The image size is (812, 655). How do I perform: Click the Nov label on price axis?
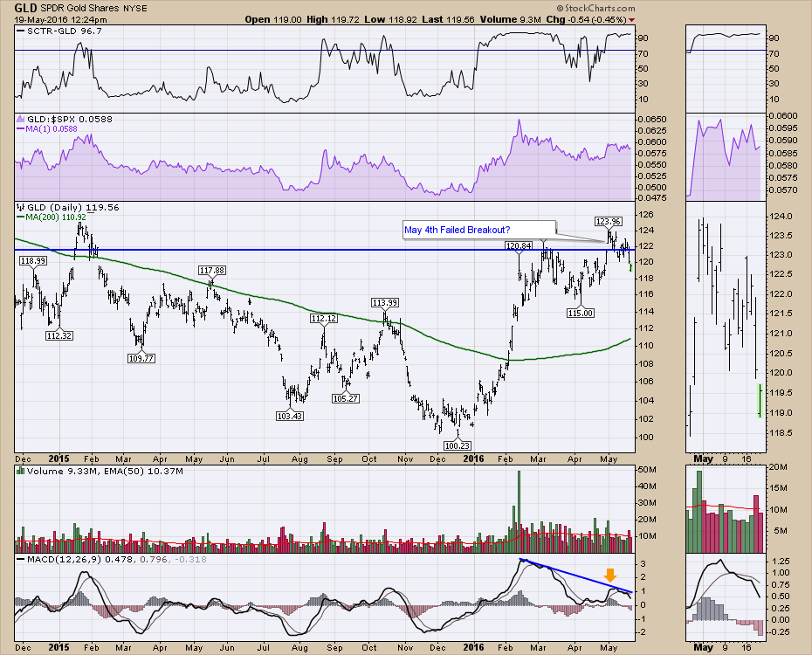point(405,458)
